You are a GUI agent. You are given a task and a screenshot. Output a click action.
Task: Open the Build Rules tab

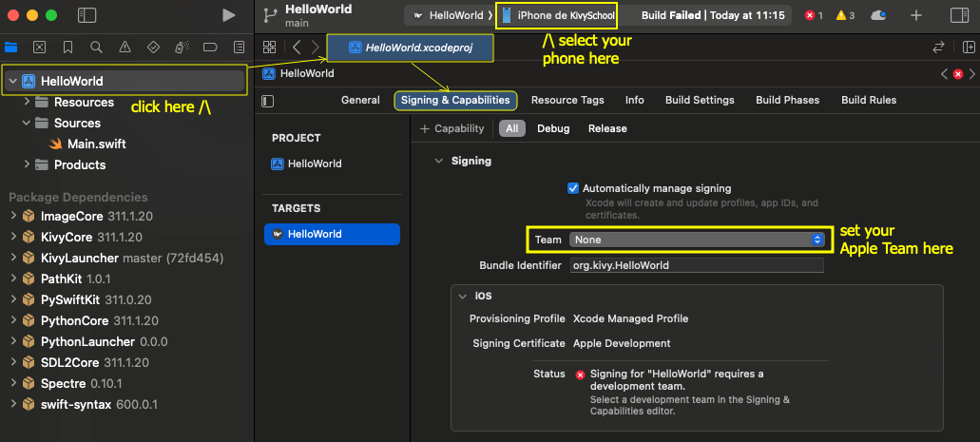[x=869, y=100]
